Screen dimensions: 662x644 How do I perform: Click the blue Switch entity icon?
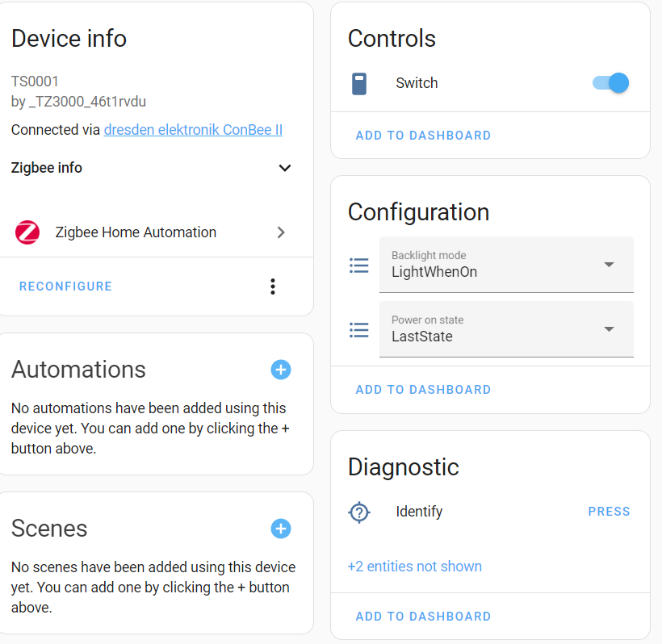pos(358,83)
